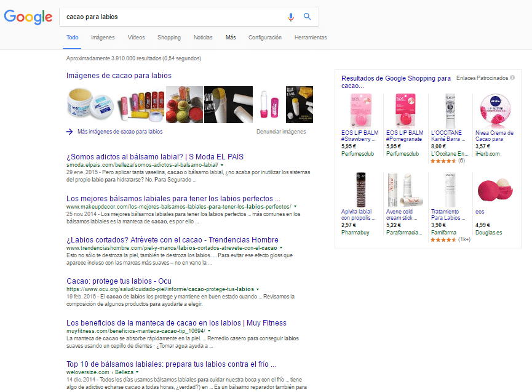Click the iHerb.com seller name
Viewport: 532px width, 392px height.
[x=488, y=154]
